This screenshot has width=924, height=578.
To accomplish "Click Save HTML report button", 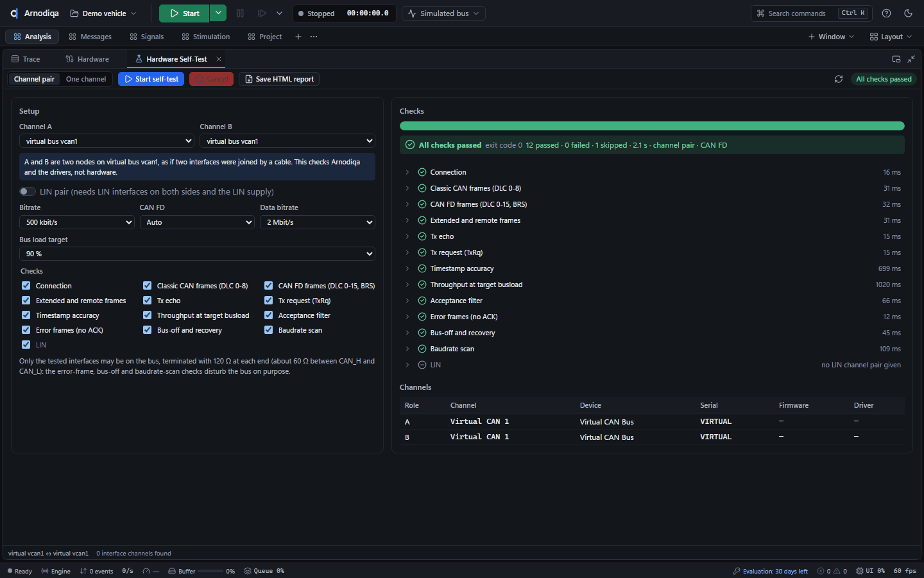I will [279, 79].
